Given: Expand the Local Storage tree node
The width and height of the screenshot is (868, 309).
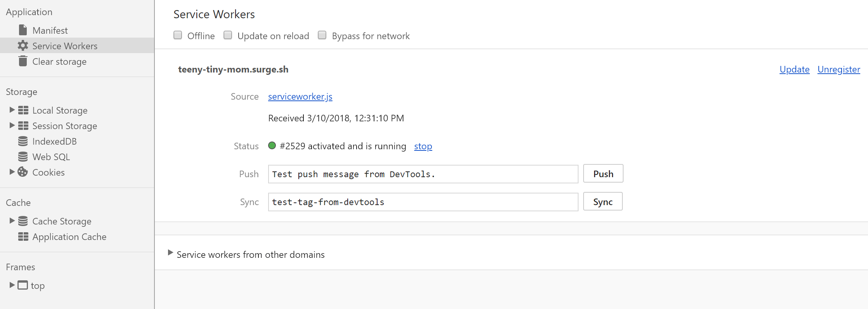Looking at the screenshot, I should click(12, 110).
